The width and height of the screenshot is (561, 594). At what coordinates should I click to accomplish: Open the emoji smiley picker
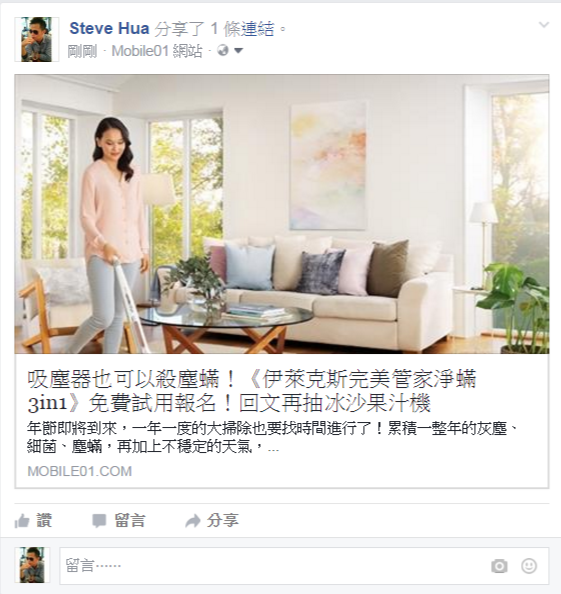[x=529, y=566]
